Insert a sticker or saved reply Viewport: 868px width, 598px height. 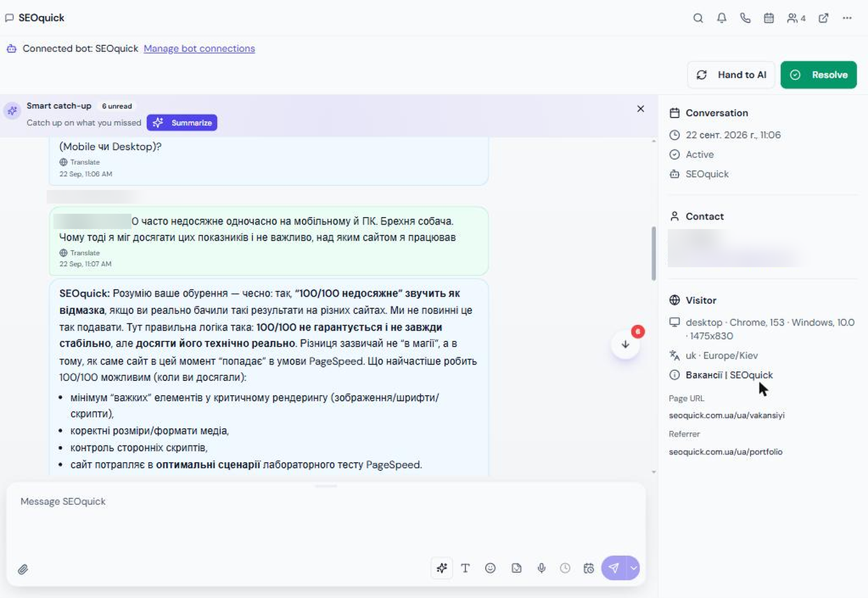516,568
